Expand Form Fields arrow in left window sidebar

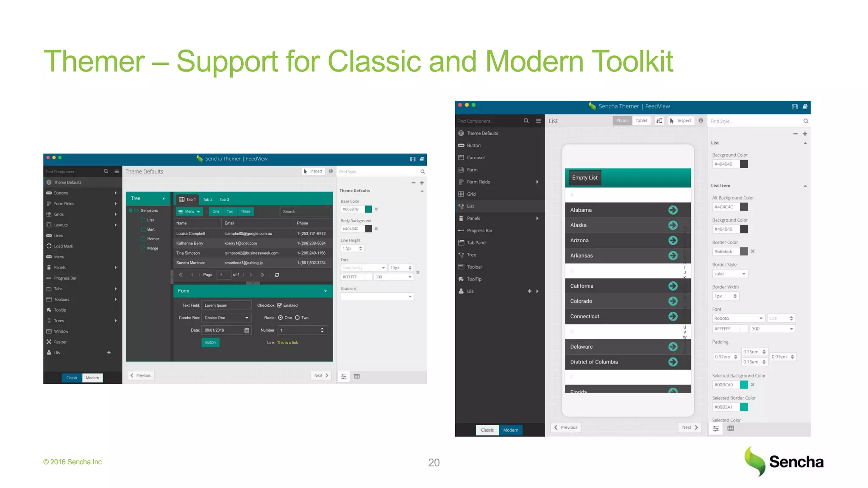(116, 204)
